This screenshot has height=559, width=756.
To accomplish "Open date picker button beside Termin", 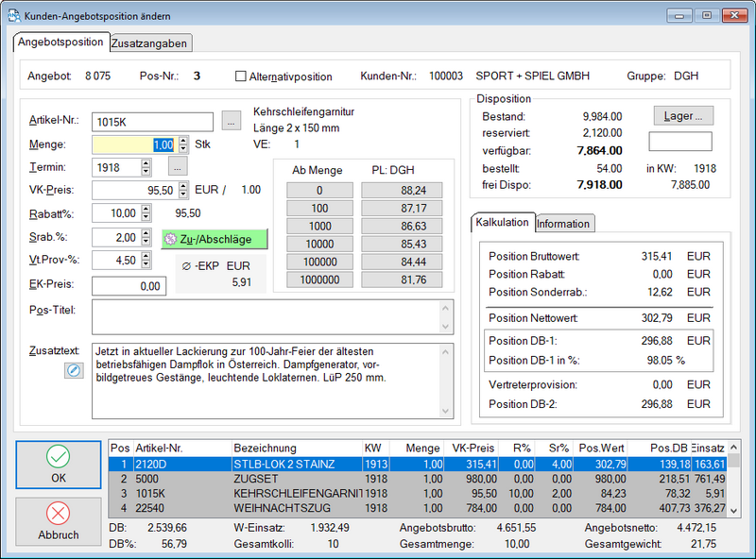I will pyautogui.click(x=179, y=167).
